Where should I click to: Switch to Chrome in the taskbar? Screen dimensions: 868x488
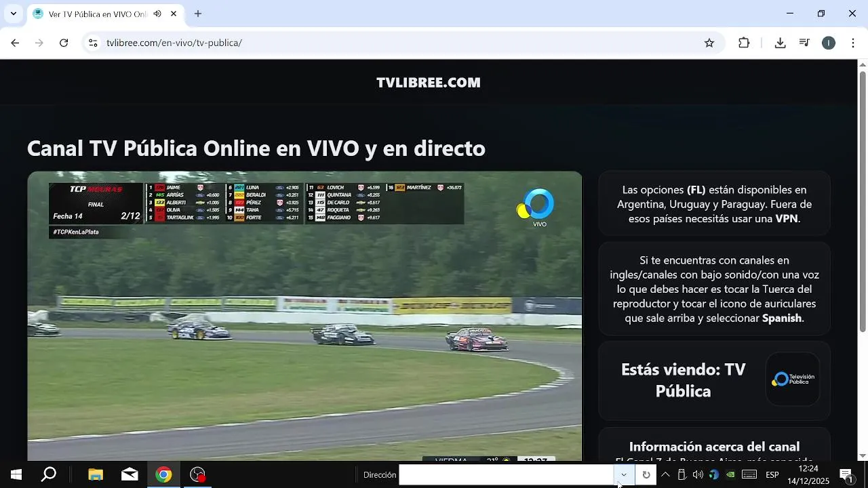tap(163, 474)
